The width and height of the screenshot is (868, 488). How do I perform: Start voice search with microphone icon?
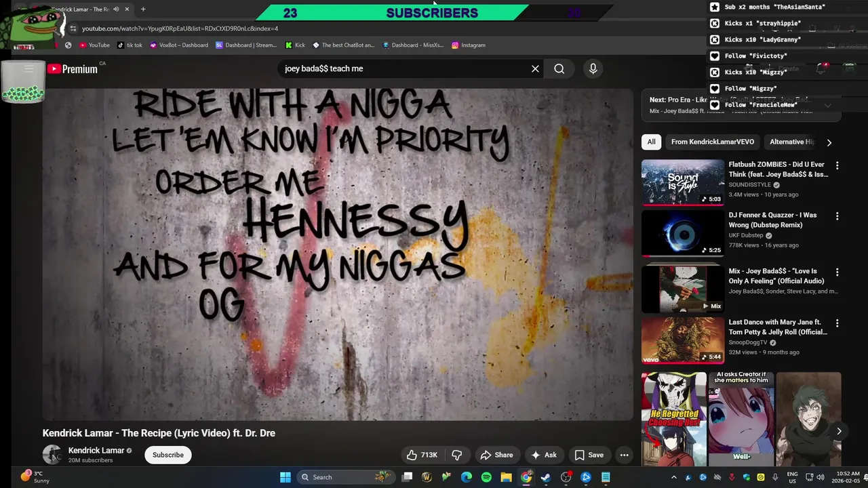(593, 68)
